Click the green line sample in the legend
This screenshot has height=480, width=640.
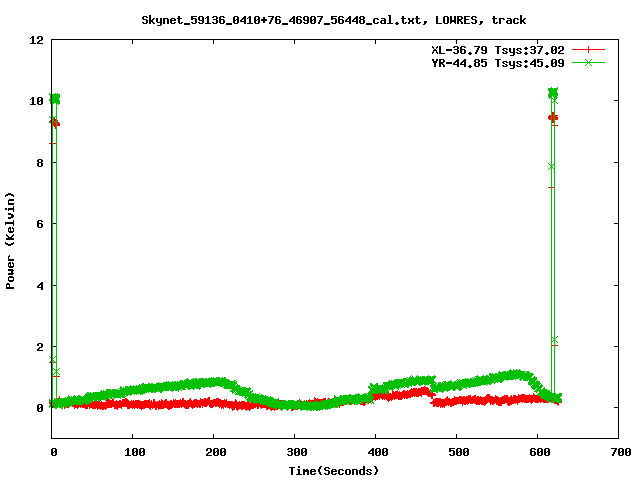588,62
